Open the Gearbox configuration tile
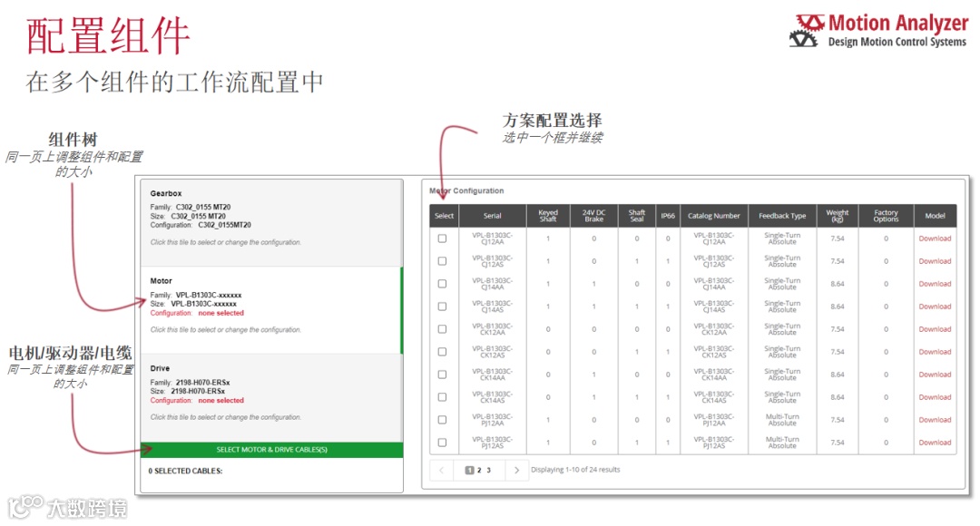The height and width of the screenshot is (526, 980). point(270,223)
